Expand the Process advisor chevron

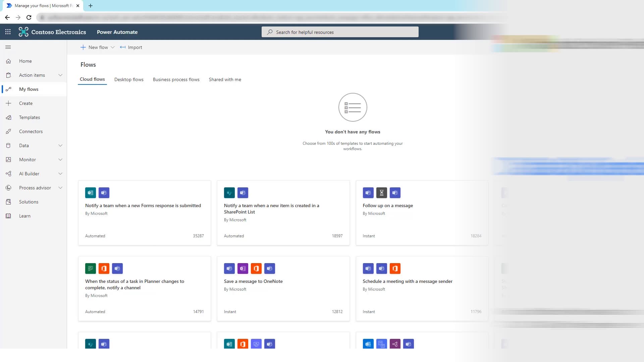(x=60, y=188)
